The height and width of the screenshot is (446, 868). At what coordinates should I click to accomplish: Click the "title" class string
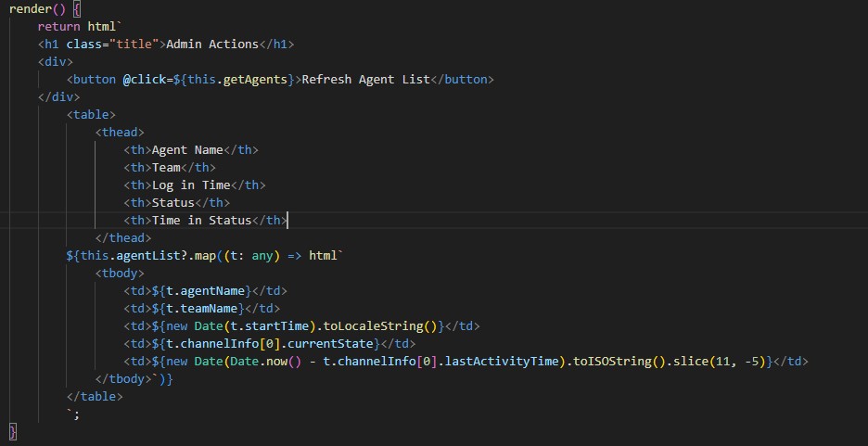click(x=134, y=45)
